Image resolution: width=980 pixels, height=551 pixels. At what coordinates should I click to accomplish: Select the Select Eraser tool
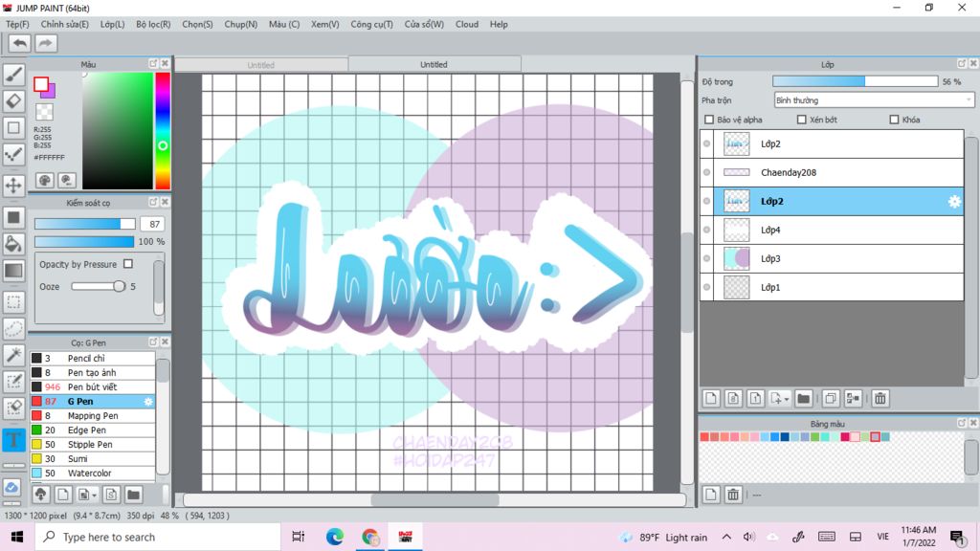13,408
